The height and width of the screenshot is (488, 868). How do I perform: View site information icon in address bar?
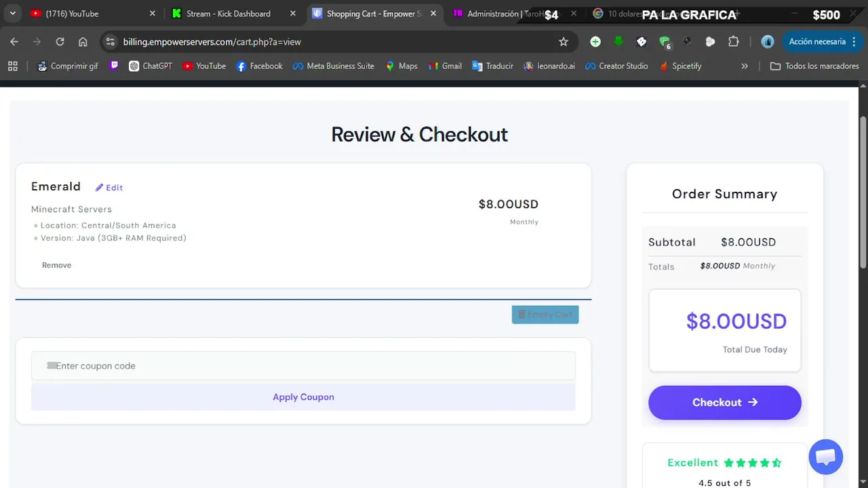coord(110,41)
